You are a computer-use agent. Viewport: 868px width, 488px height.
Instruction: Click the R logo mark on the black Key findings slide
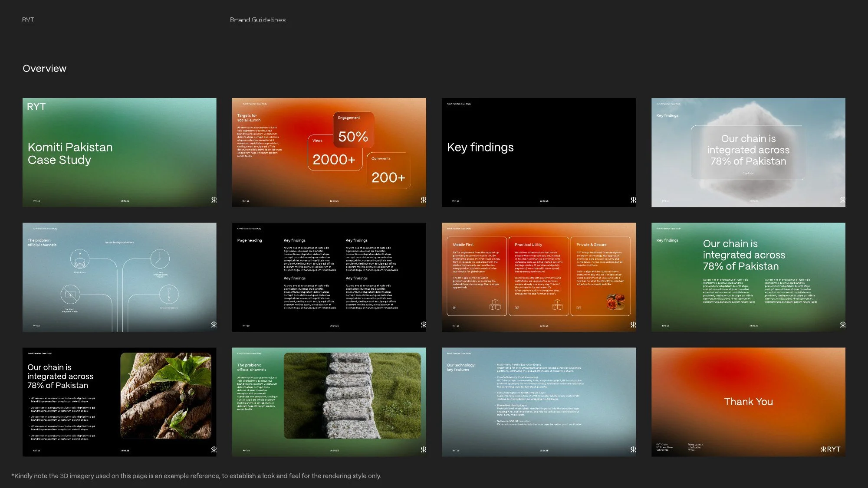[633, 200]
